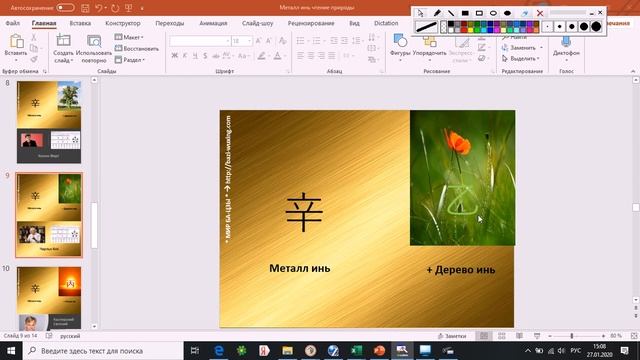The width and height of the screenshot is (640, 360).
Task: Open Excel from the taskbar
Action: click(x=356, y=351)
